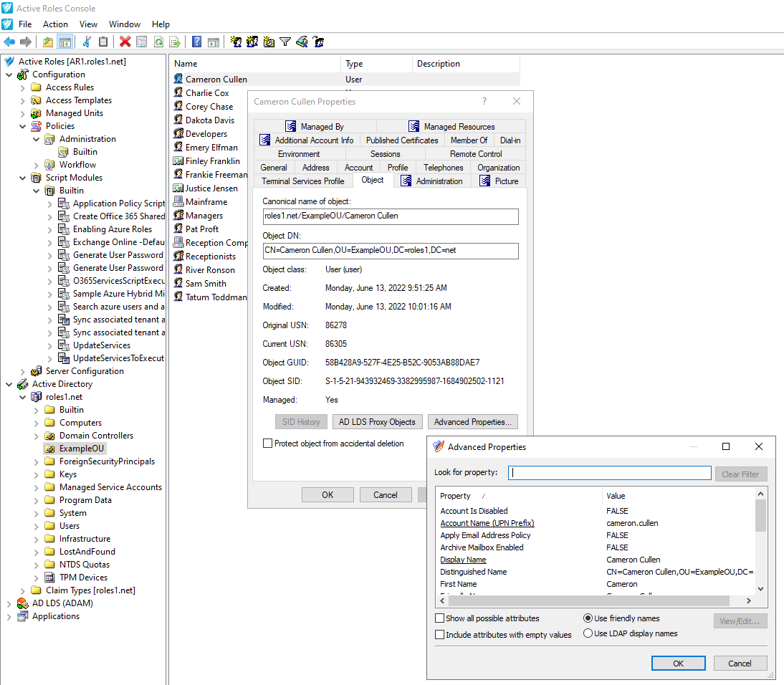Click the property list vertical scrollbar thumb
Image resolution: width=784 pixels, height=685 pixels.
[760, 515]
